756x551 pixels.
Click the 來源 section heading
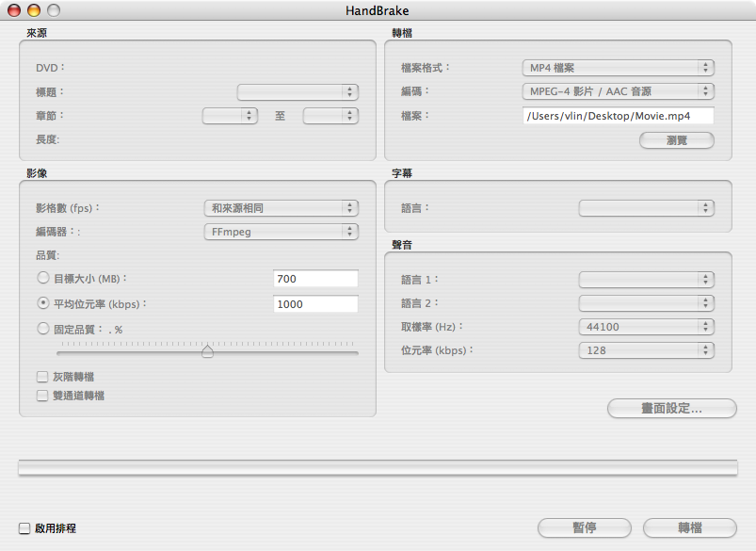pyautogui.click(x=37, y=33)
